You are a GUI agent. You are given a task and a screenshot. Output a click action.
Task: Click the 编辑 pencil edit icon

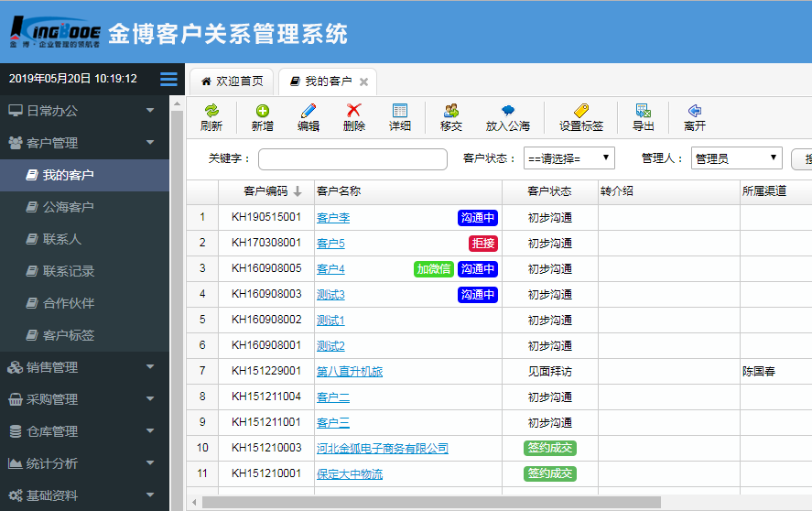click(x=309, y=111)
